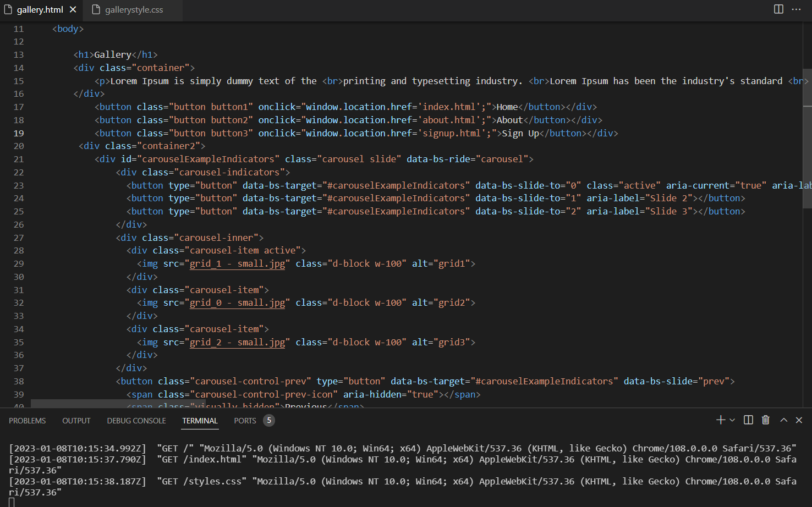
Task: Follow the 'grid_2 - small.jpg' src link
Action: click(x=238, y=342)
